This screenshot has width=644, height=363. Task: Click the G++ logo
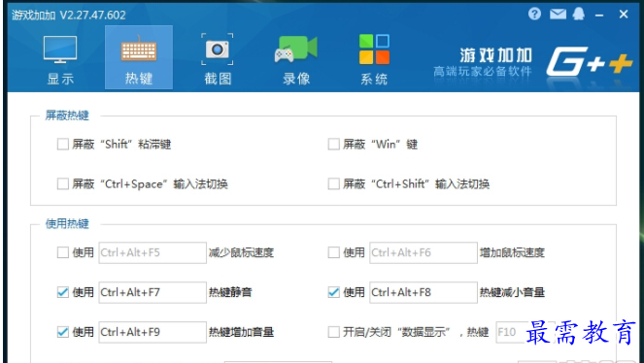point(589,61)
